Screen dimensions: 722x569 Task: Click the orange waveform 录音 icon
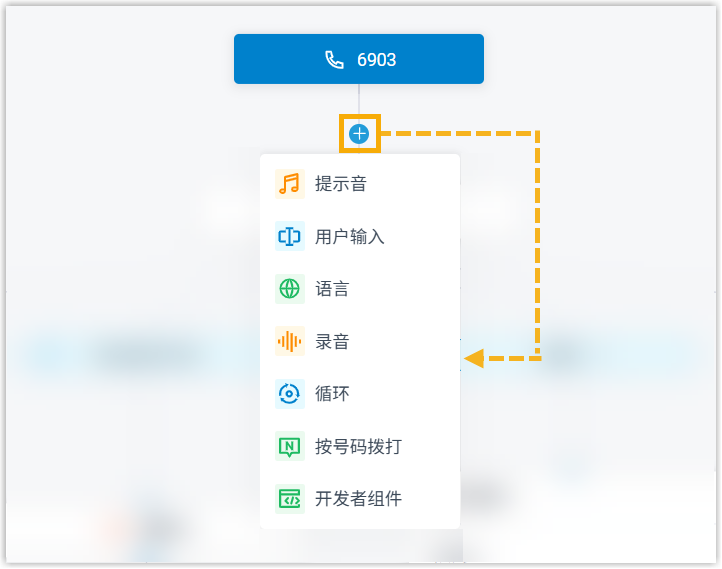(x=289, y=342)
